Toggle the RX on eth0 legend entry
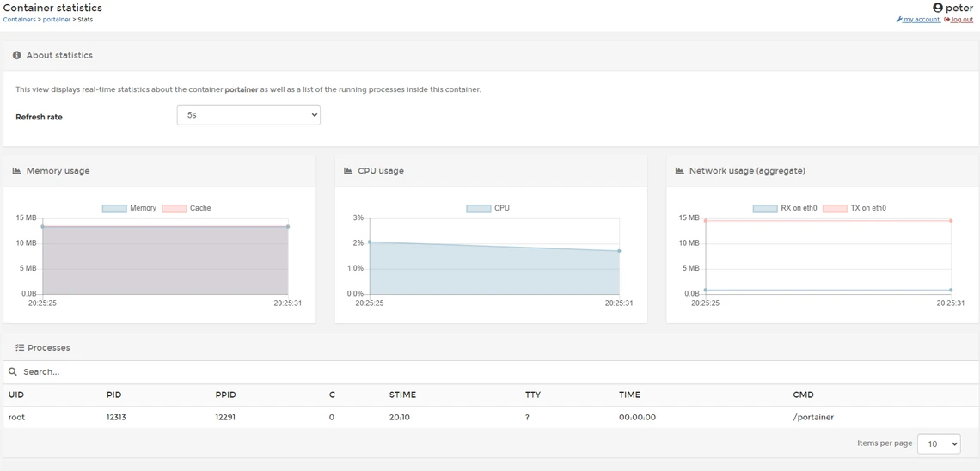Viewport: 980px width, 471px height. coord(785,208)
